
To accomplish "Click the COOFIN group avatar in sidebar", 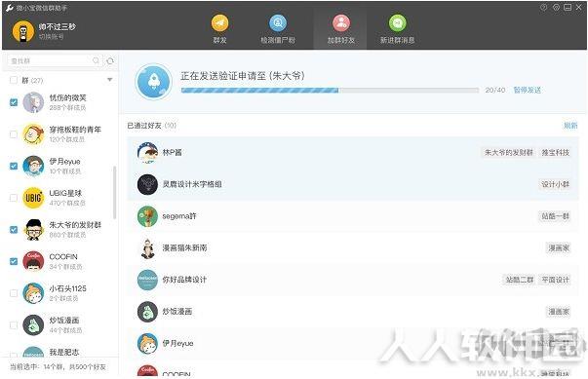I will (33, 261).
